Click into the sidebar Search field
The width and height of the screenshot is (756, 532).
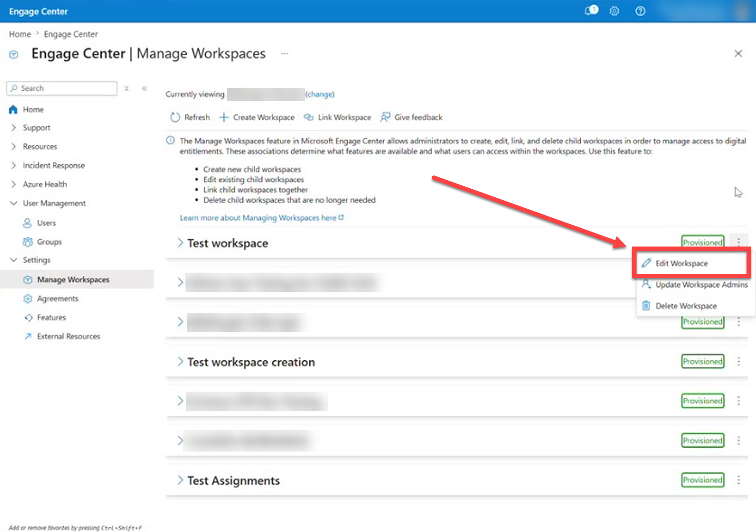pos(62,88)
